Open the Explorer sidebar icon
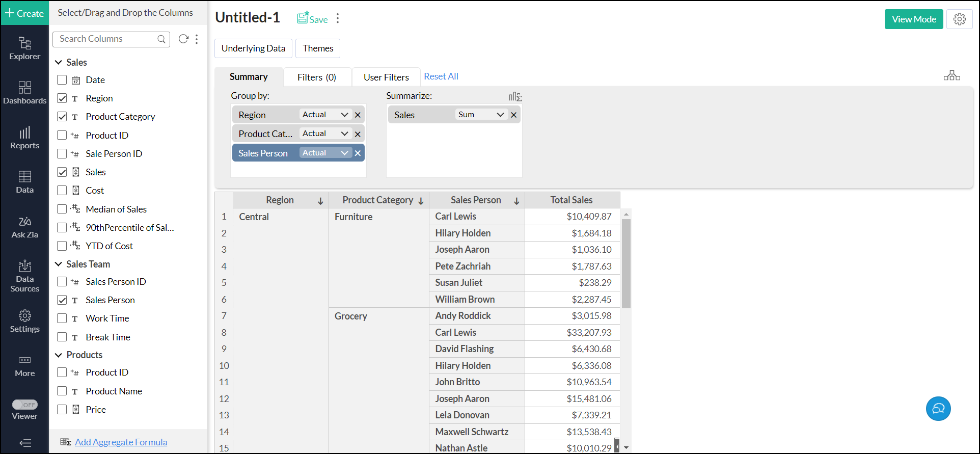 (x=24, y=48)
